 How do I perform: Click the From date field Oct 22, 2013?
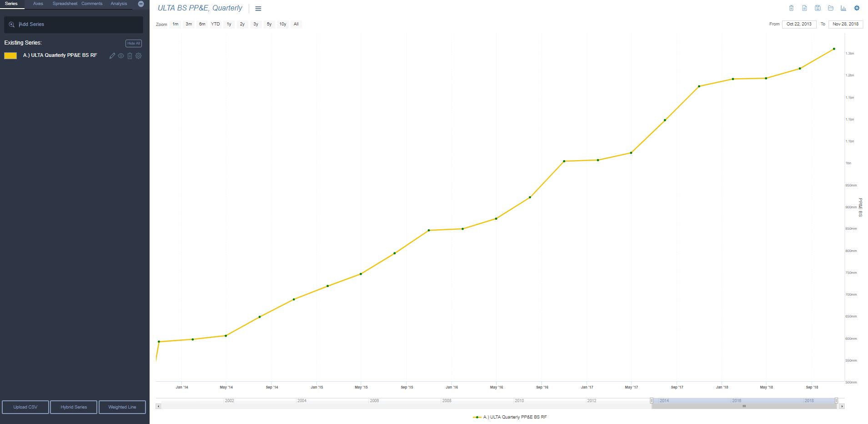click(x=799, y=24)
